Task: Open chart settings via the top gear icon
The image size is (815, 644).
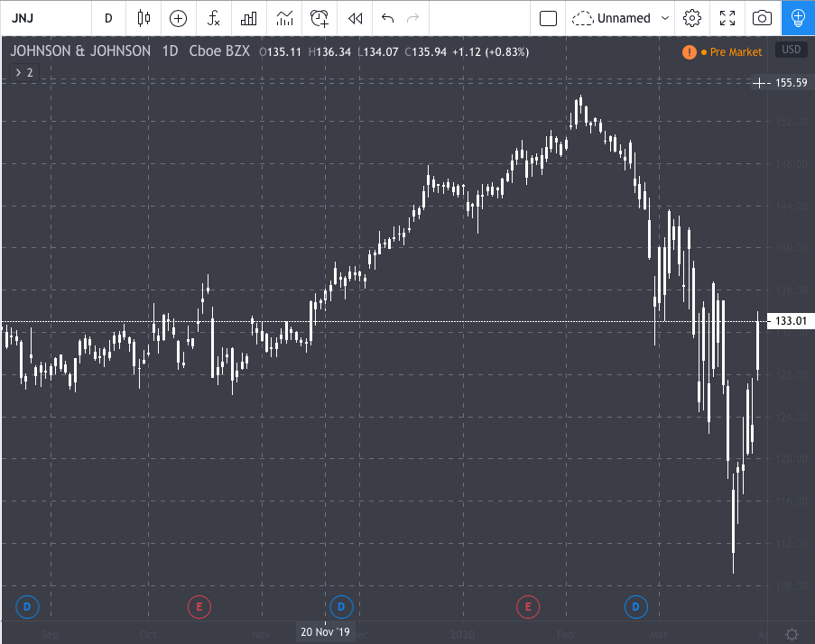Action: tap(692, 18)
